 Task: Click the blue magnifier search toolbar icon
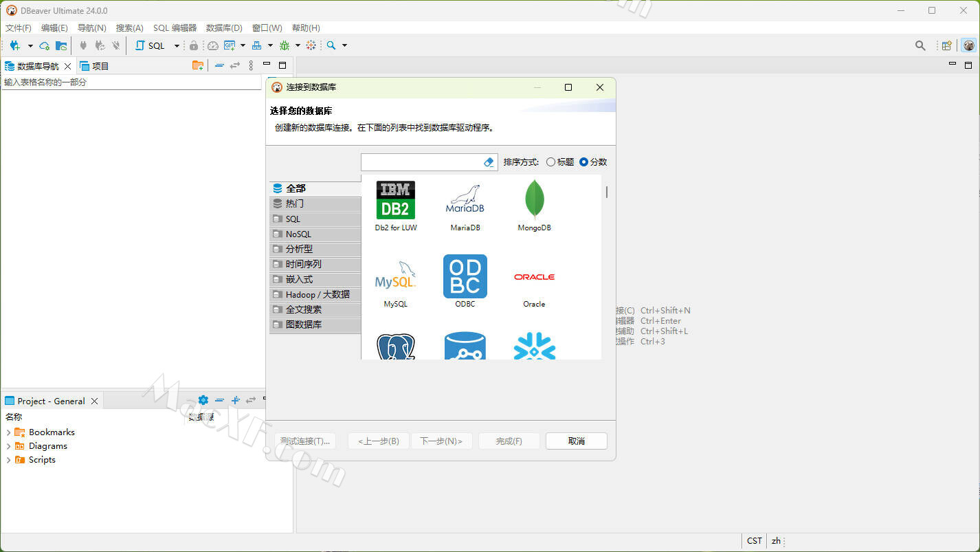[331, 45]
